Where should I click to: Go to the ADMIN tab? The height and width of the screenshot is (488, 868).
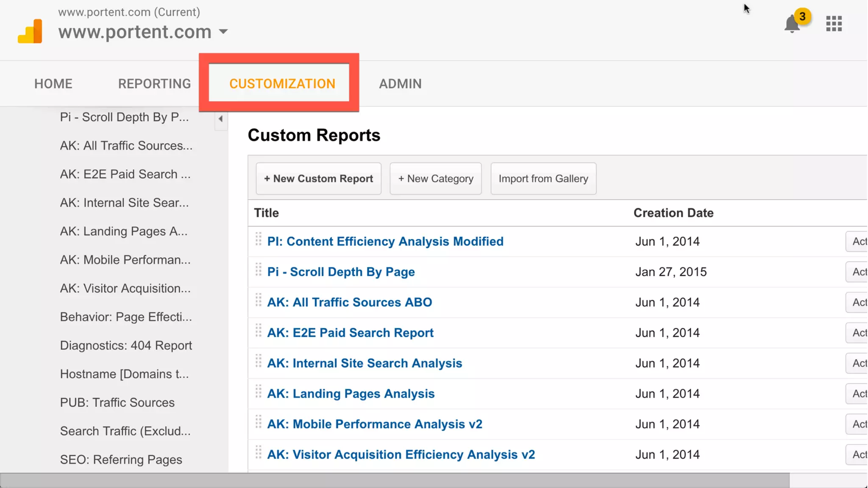400,84
